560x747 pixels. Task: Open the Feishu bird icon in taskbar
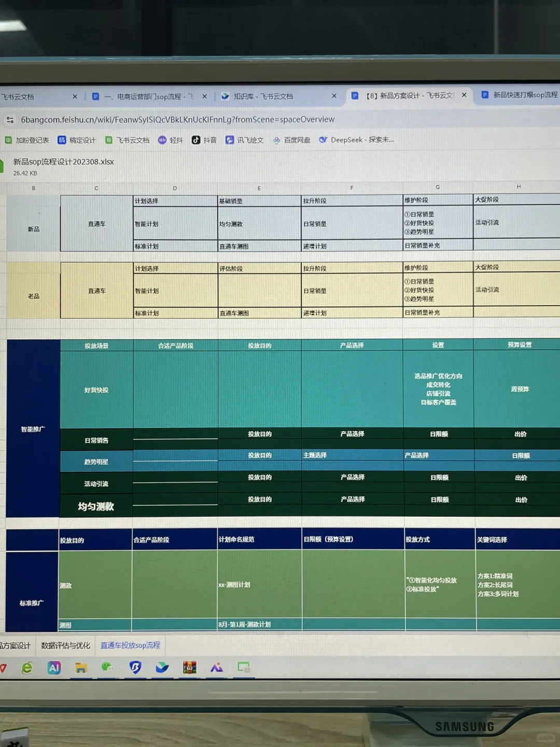pos(162,667)
